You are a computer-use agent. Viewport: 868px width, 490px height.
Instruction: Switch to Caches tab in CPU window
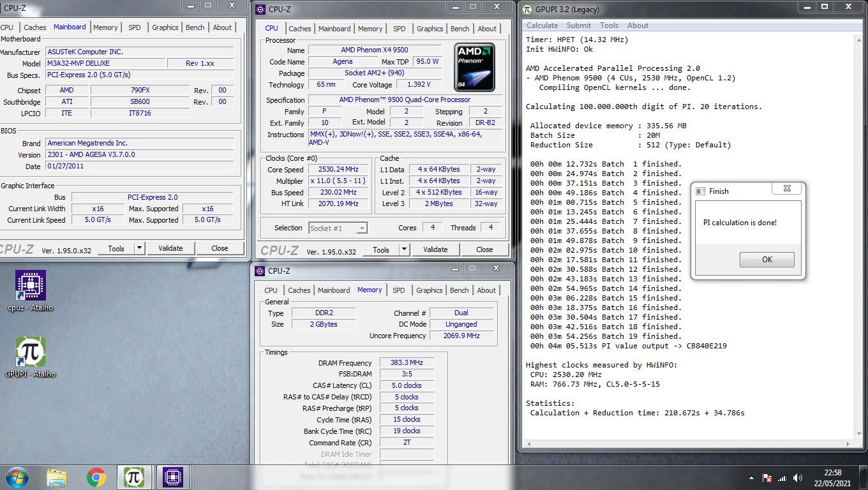(299, 29)
